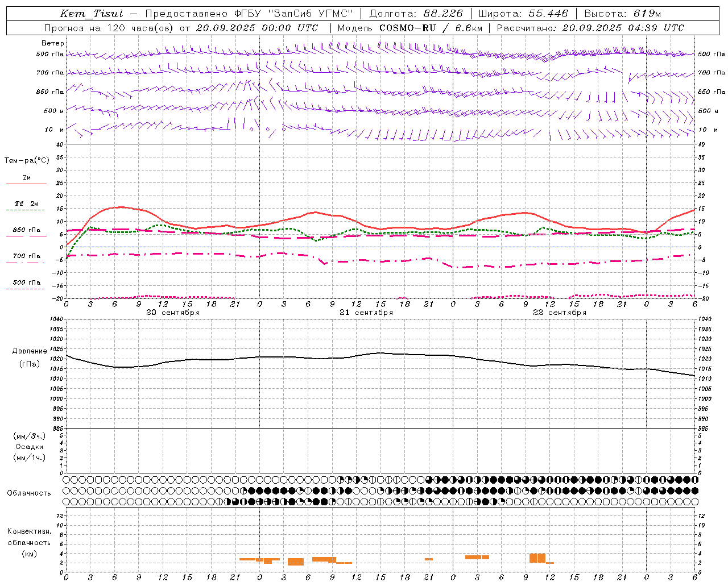Screen dimensions: 728x582
Task: Select the Тем-ра(°C) axis title
Action: [27, 161]
